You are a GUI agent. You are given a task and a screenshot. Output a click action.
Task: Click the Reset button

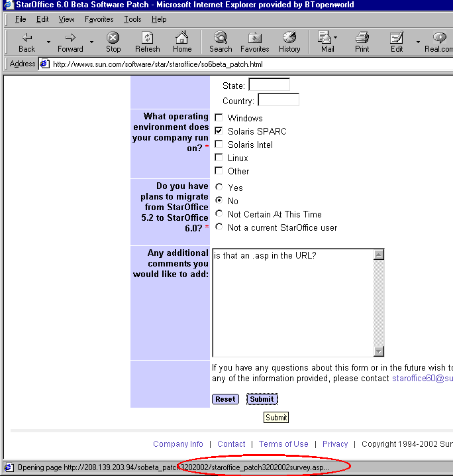coord(225,399)
